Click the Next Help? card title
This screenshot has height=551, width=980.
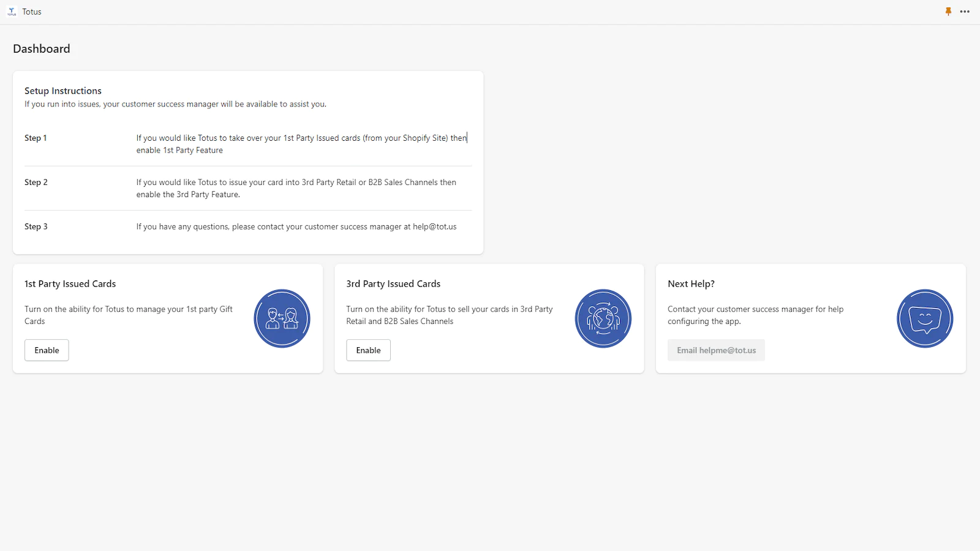pos(691,284)
